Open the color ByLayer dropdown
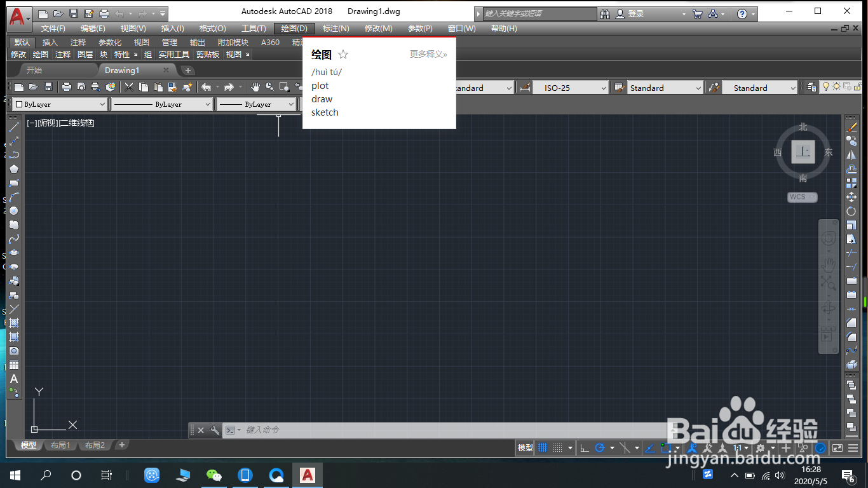Screen dimensions: 868x488 tap(60, 104)
